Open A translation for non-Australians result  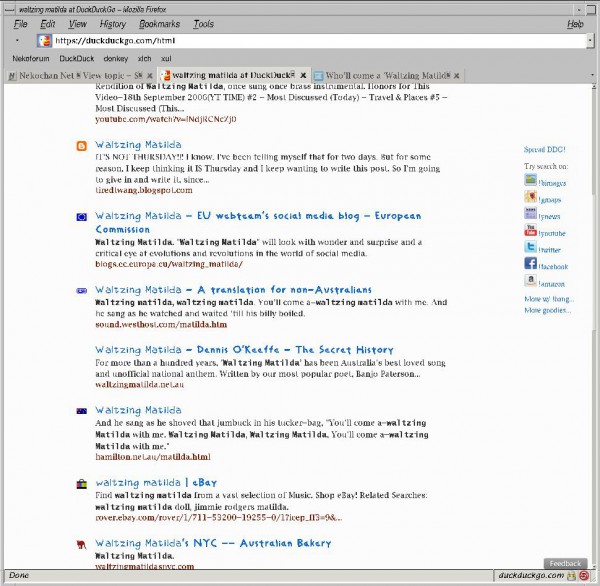click(233, 290)
